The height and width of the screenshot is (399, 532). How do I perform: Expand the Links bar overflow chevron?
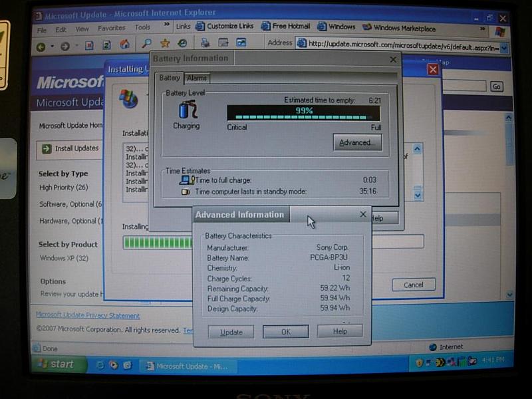click(483, 29)
